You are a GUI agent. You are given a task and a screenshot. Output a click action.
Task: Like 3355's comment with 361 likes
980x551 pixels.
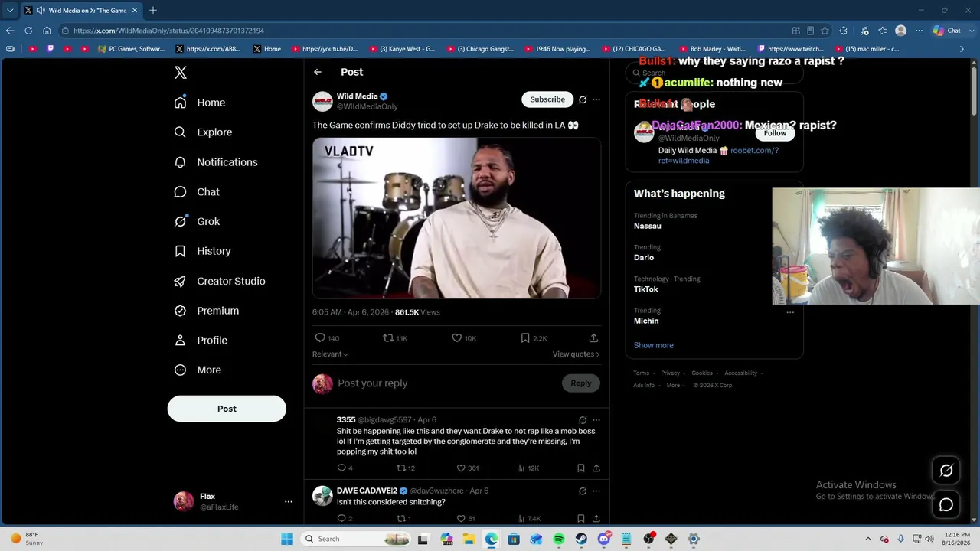(x=461, y=468)
